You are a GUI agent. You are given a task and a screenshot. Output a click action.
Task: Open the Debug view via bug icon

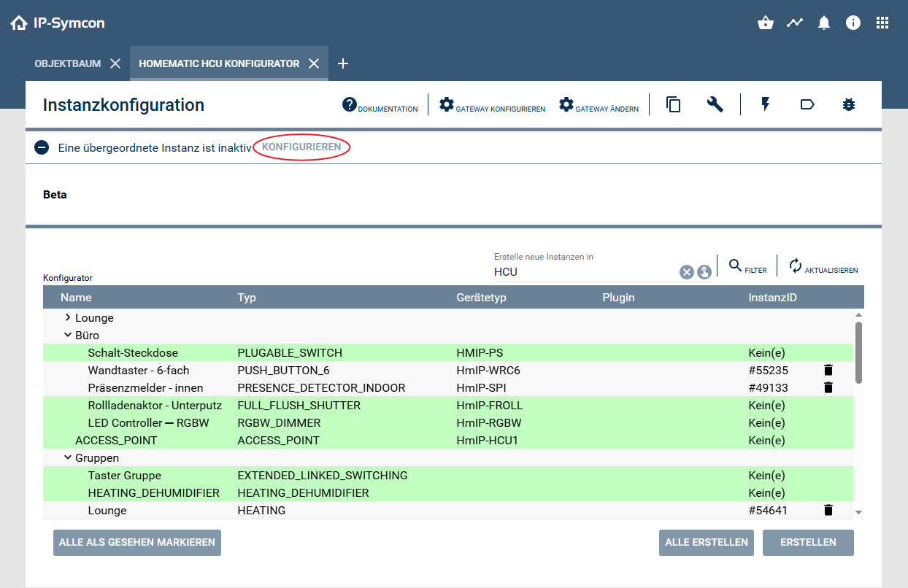pyautogui.click(x=848, y=104)
